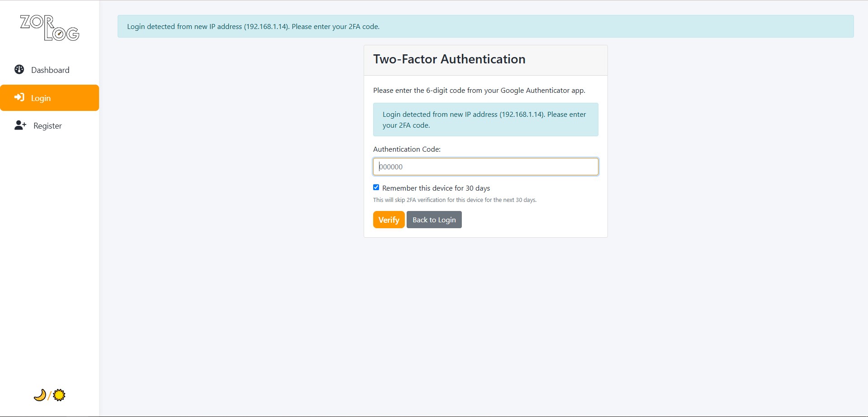Click the alert message inside the 2FA card
This screenshot has width=868, height=417.
click(x=485, y=120)
